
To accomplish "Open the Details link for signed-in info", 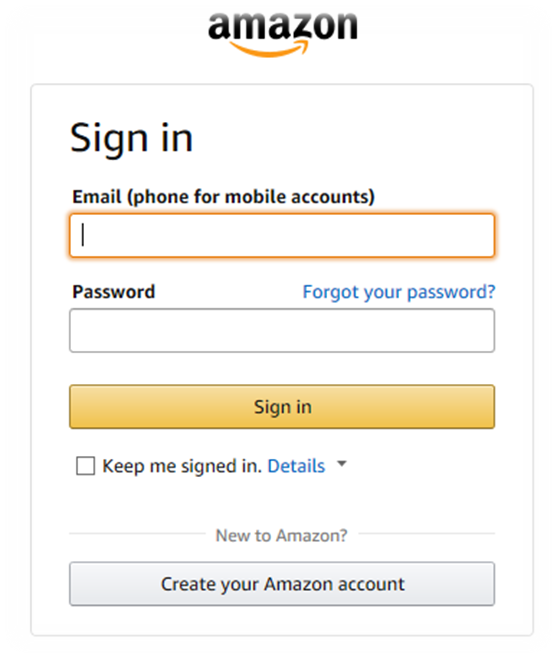I will 296,466.
